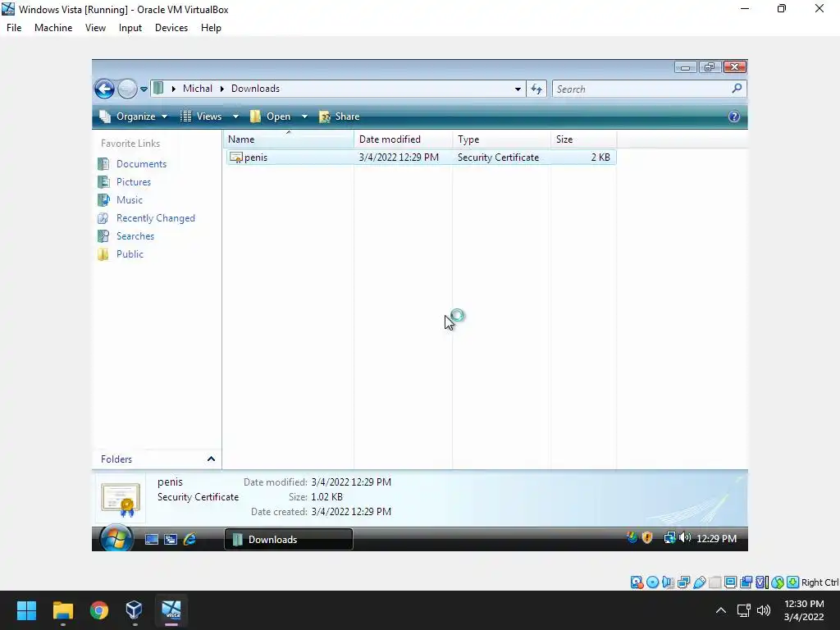Click the Explorer Back arrow button

point(104,89)
